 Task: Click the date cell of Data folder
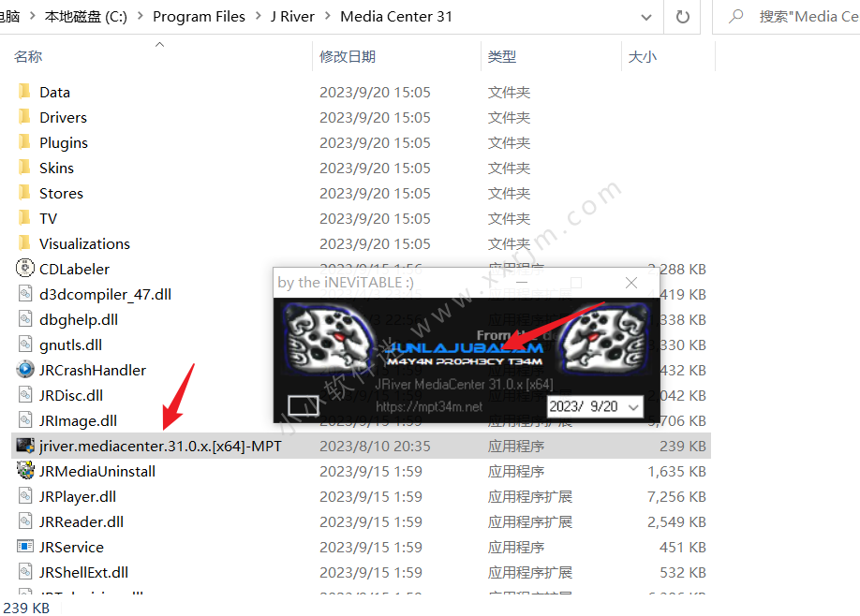click(x=375, y=92)
